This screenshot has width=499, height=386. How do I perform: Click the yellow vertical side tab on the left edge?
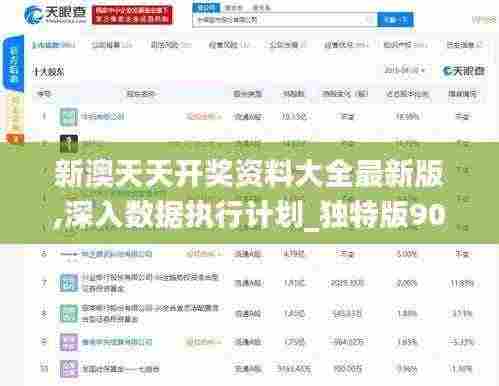coord(15,113)
